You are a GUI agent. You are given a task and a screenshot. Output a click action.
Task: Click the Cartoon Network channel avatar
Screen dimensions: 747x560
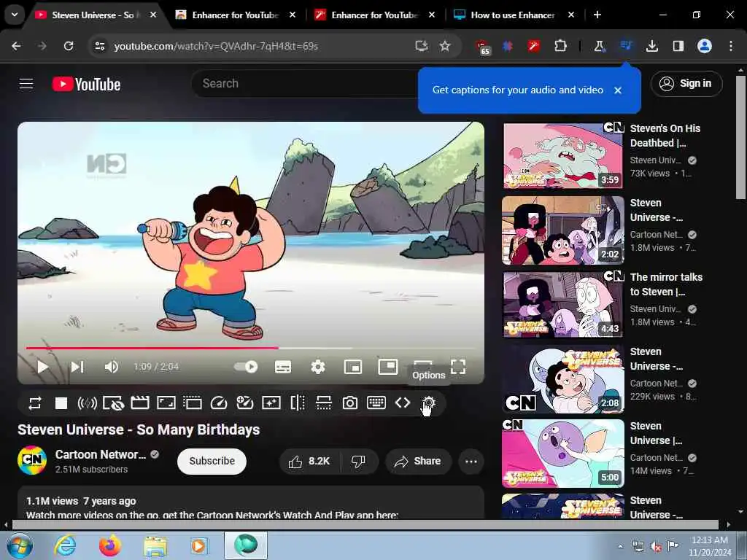(32, 461)
